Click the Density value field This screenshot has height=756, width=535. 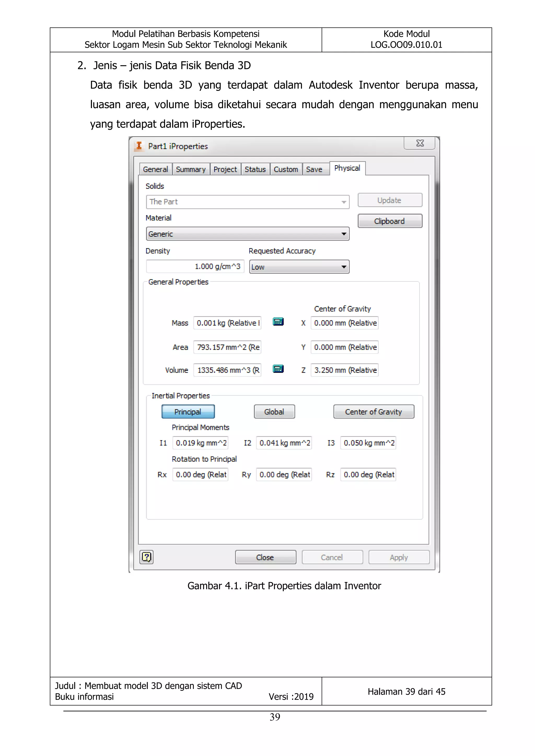click(x=195, y=266)
